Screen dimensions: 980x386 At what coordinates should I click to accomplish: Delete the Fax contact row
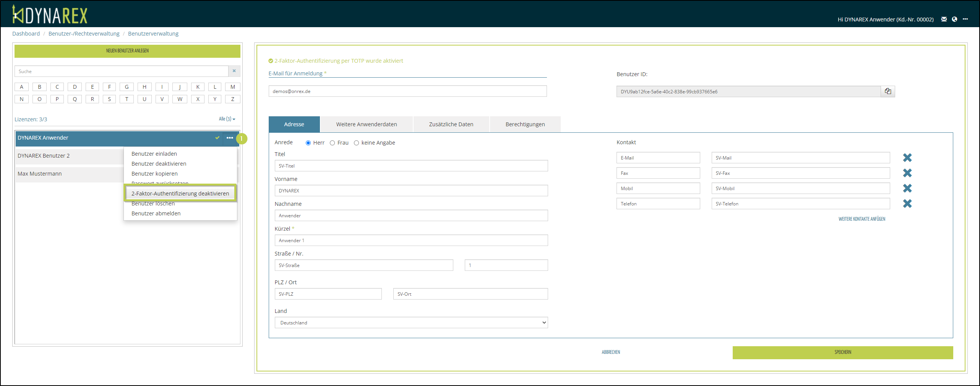click(x=907, y=173)
